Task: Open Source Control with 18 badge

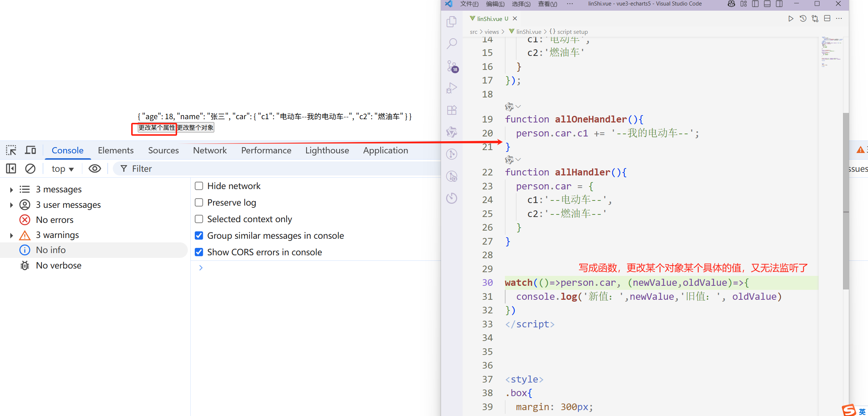Action: coord(452,66)
